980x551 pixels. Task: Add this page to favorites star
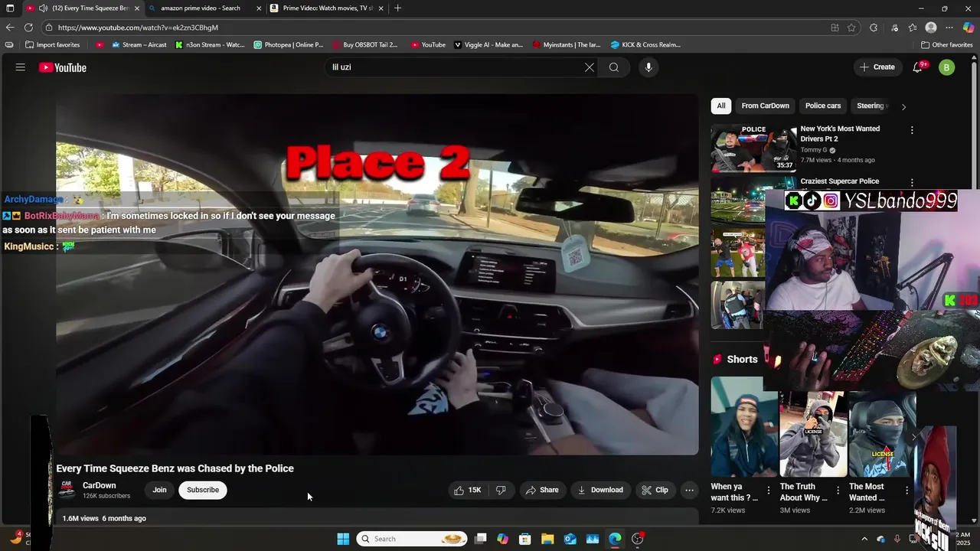click(x=851, y=28)
